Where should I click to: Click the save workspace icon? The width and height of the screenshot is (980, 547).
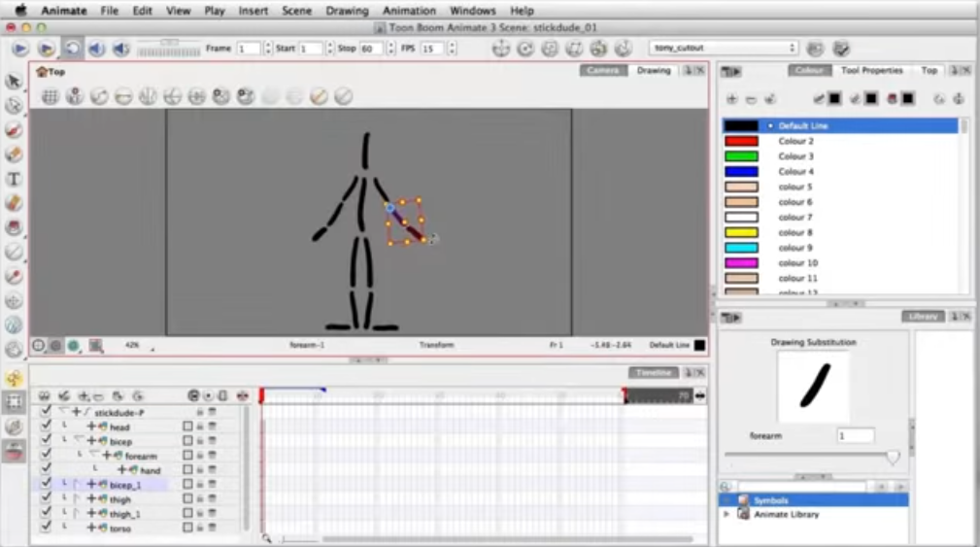click(x=841, y=49)
